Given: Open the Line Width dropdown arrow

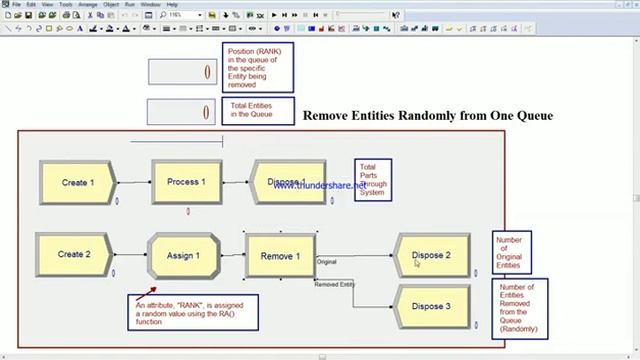Looking at the screenshot, I should pyautogui.click(x=174, y=29).
